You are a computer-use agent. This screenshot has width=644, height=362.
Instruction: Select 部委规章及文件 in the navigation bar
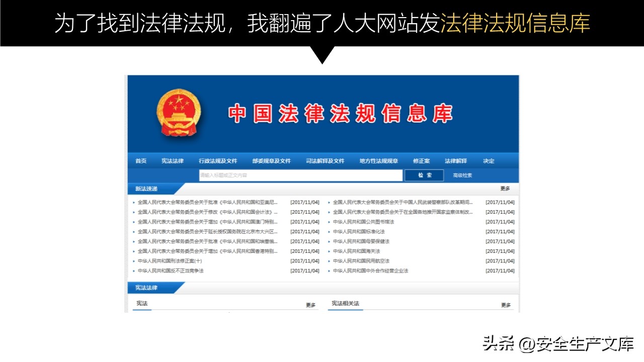pos(272,161)
